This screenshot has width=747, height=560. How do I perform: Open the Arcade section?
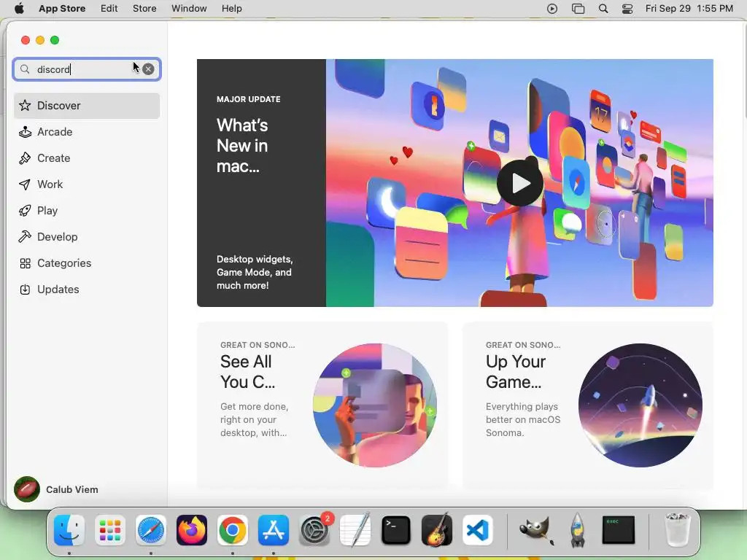[87, 132]
